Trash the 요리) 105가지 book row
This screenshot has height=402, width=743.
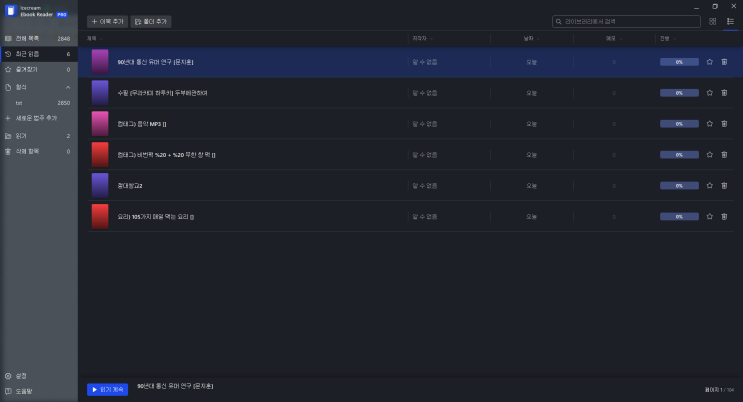click(x=724, y=217)
